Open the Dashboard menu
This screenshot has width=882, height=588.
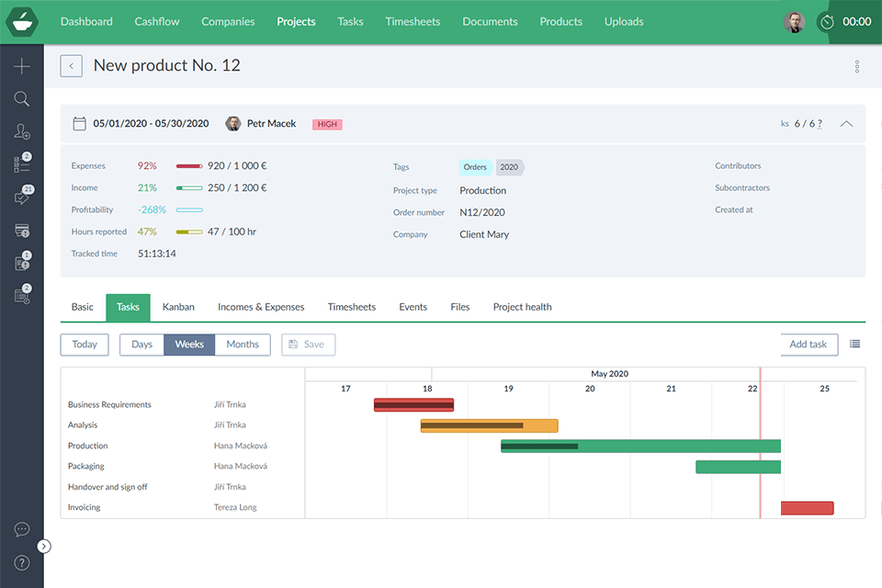(86, 21)
